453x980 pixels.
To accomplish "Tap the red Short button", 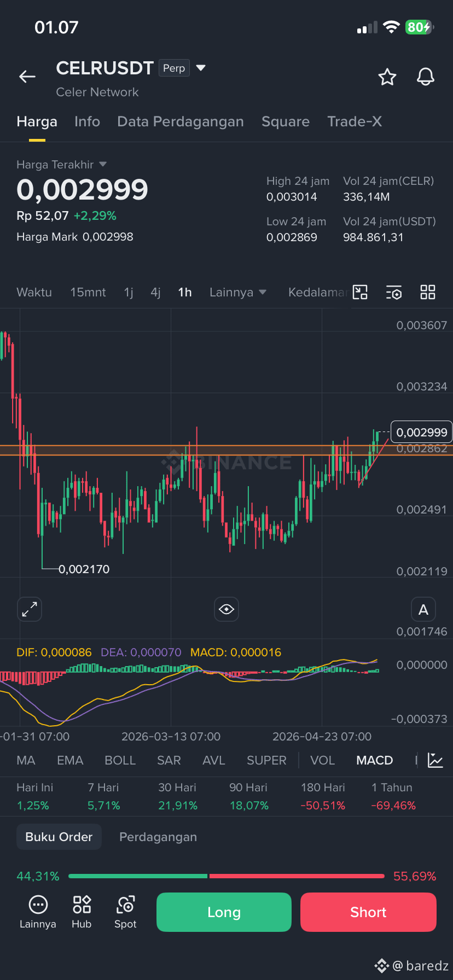I will point(368,912).
